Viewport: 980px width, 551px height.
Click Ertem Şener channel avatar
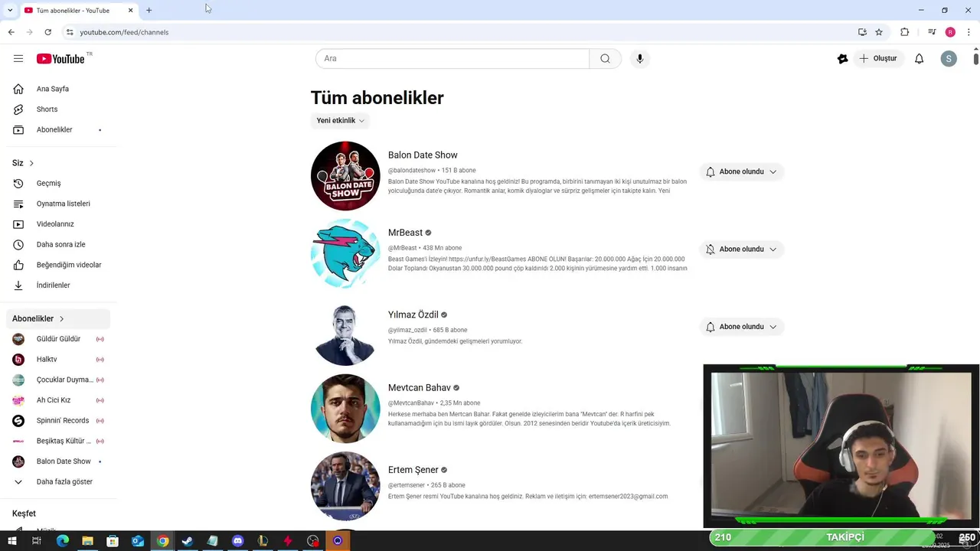345,486
